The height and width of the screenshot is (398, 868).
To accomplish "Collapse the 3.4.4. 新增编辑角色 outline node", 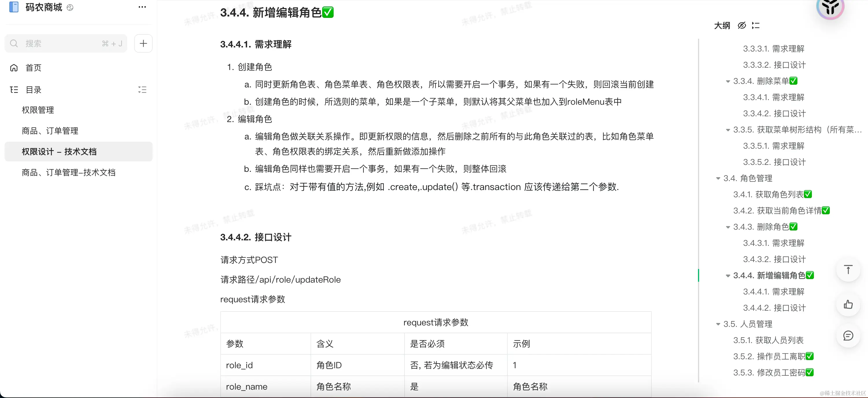I will click(728, 276).
